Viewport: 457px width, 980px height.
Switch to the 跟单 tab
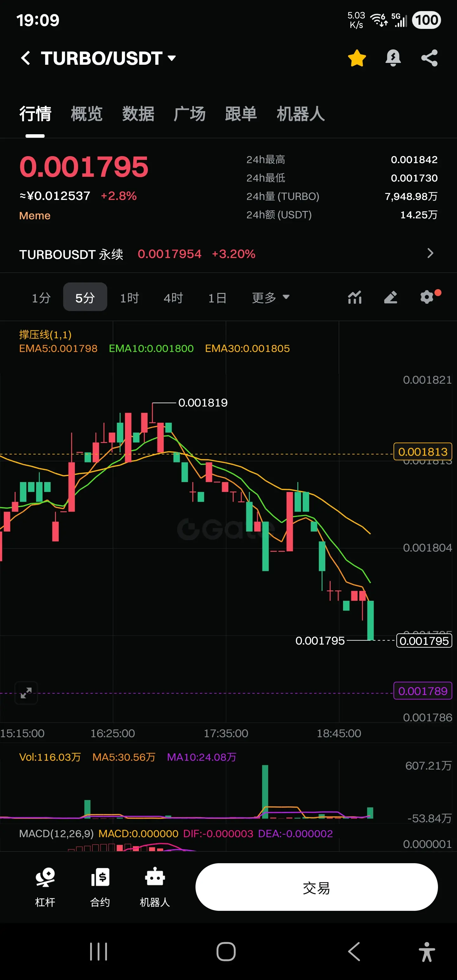tap(241, 114)
